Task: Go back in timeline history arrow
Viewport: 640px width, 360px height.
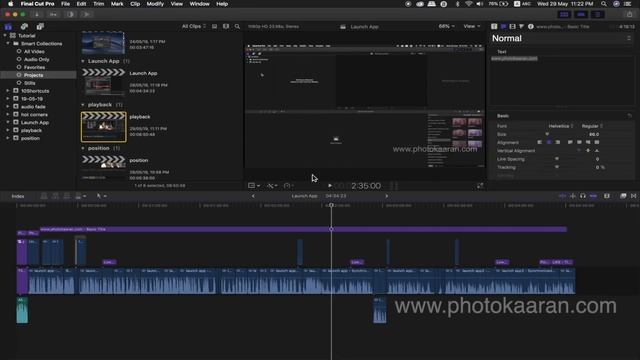Action: (x=253, y=196)
